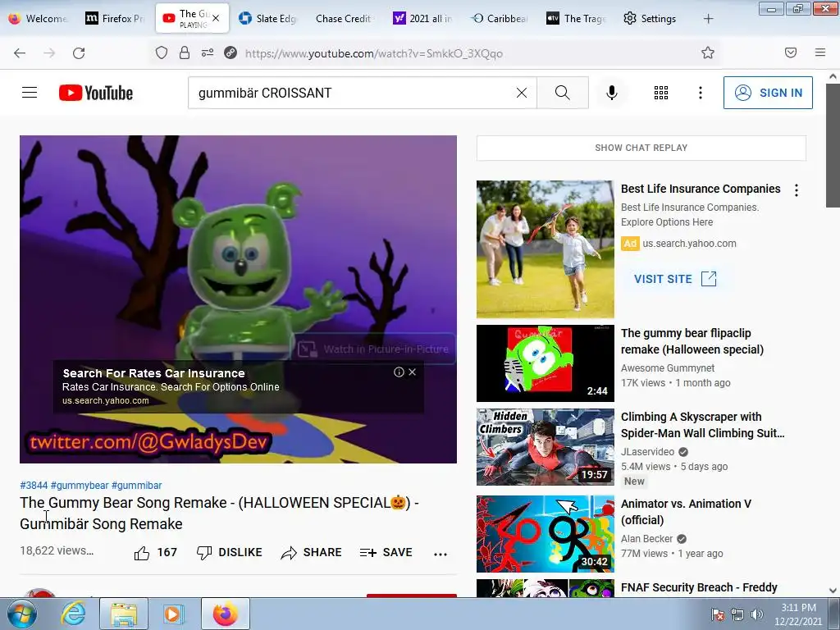Screen dimensions: 840x630
Task: Close the playing YouTube tab
Action: (216, 18)
